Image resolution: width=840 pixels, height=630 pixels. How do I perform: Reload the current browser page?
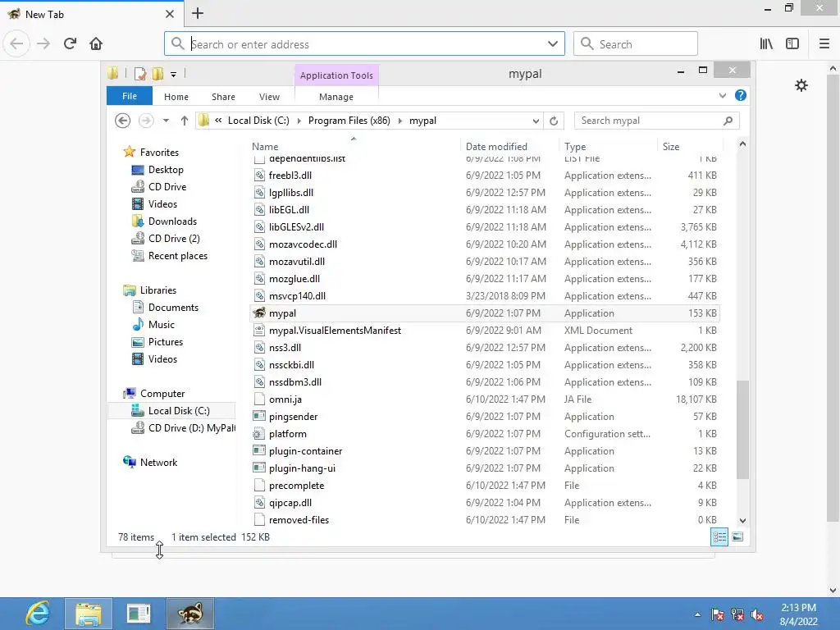[x=70, y=43]
